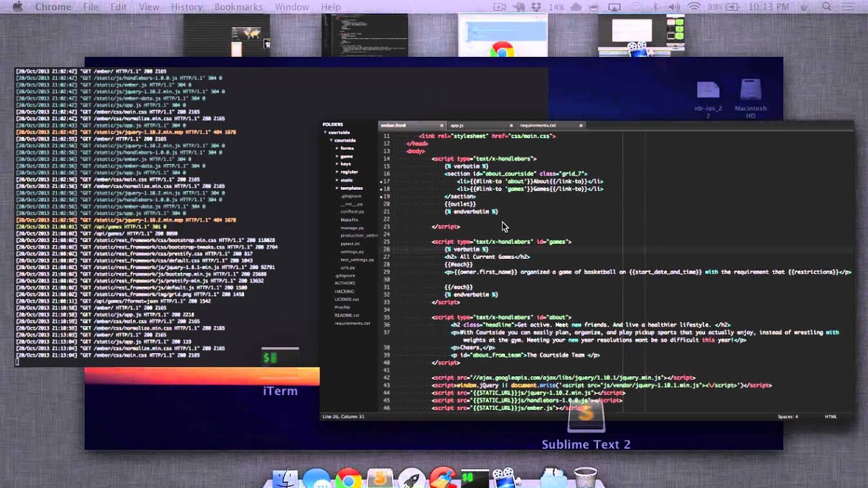Click Spaces: 4 indentation setting in status bar
Viewport: 868px width, 488px height.
coord(788,416)
